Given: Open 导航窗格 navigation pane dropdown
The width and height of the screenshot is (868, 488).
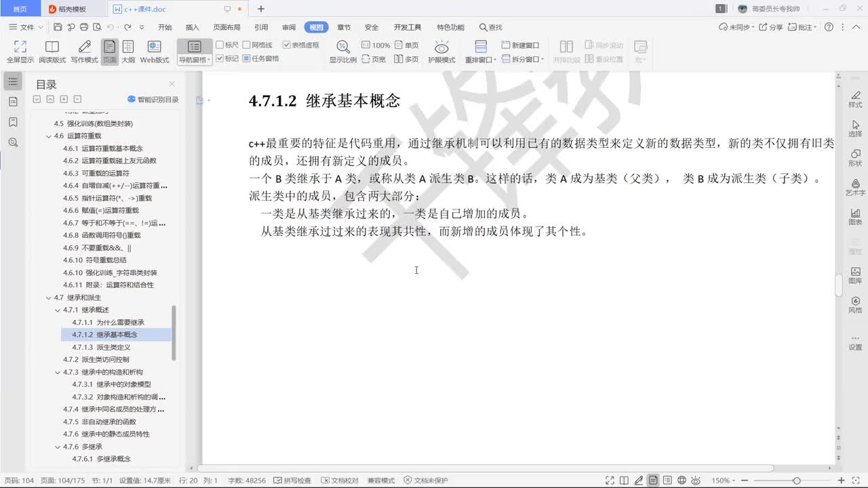Looking at the screenshot, I should [195, 60].
